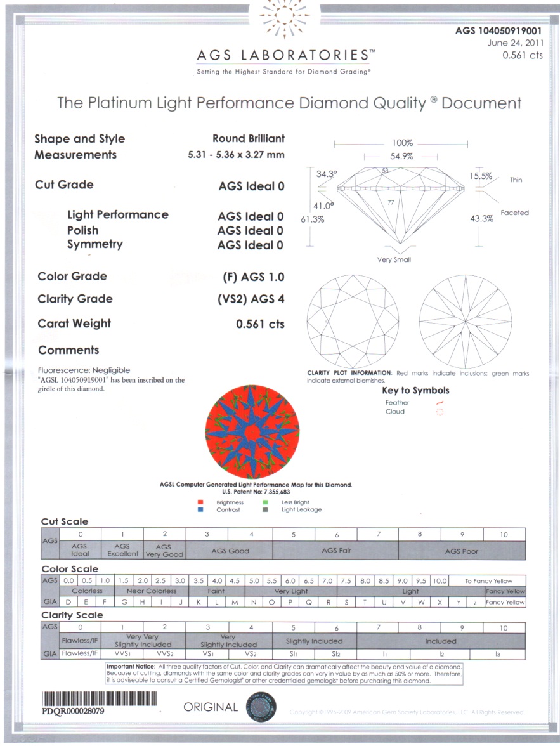Click the VS2 cell in Clarity Scale
Image resolution: width=560 pixels, height=746 pixels.
[x=251, y=654]
